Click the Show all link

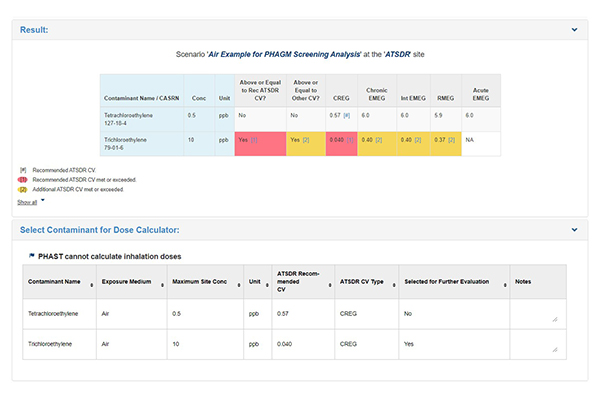pyautogui.click(x=27, y=201)
